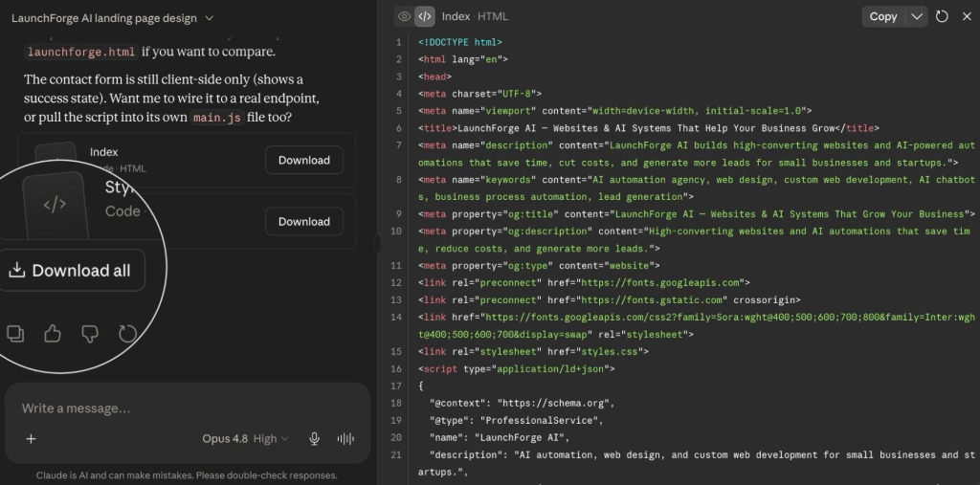
Task: Switch to code view toggle
Action: pyautogui.click(x=424, y=17)
